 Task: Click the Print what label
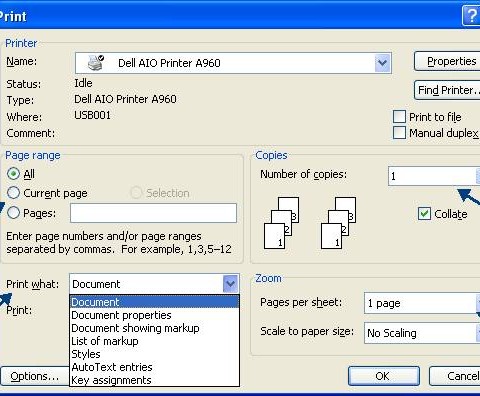point(32,284)
